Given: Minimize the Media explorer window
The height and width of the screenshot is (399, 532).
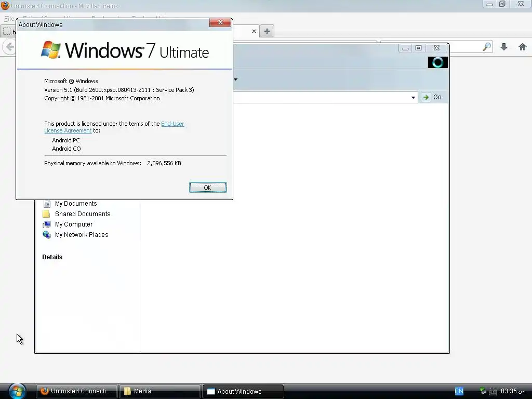Looking at the screenshot, I should (x=405, y=48).
